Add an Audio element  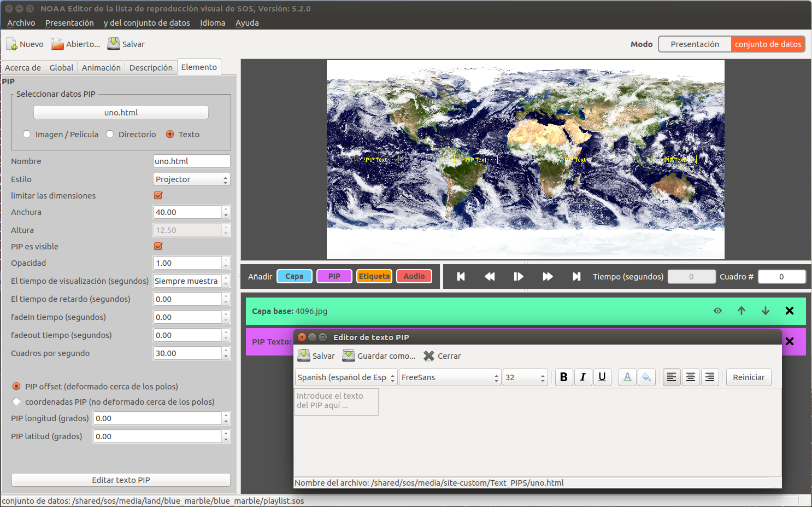[x=414, y=276]
